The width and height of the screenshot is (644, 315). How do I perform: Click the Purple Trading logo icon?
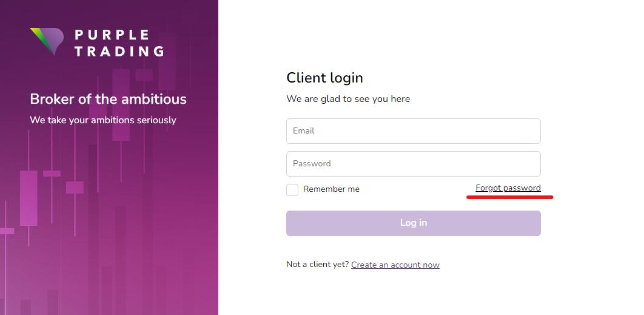[47, 41]
